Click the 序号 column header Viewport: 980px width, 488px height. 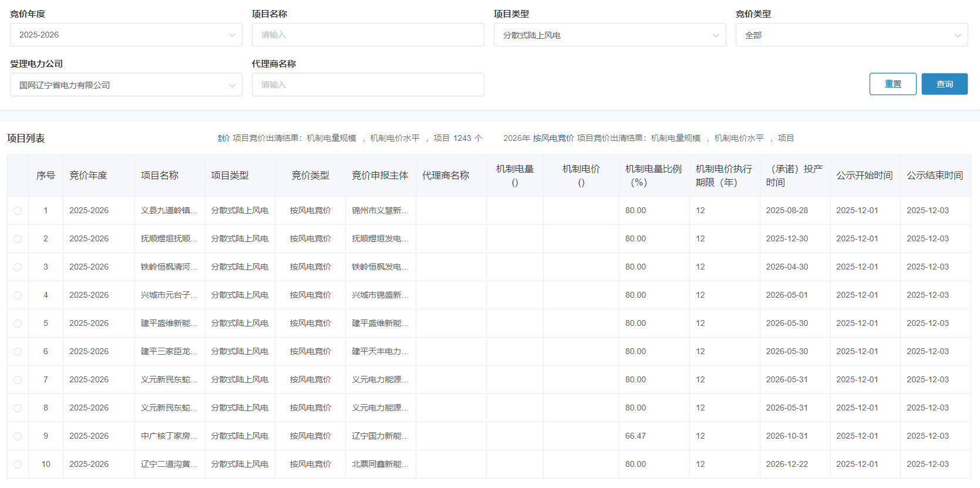[46, 176]
